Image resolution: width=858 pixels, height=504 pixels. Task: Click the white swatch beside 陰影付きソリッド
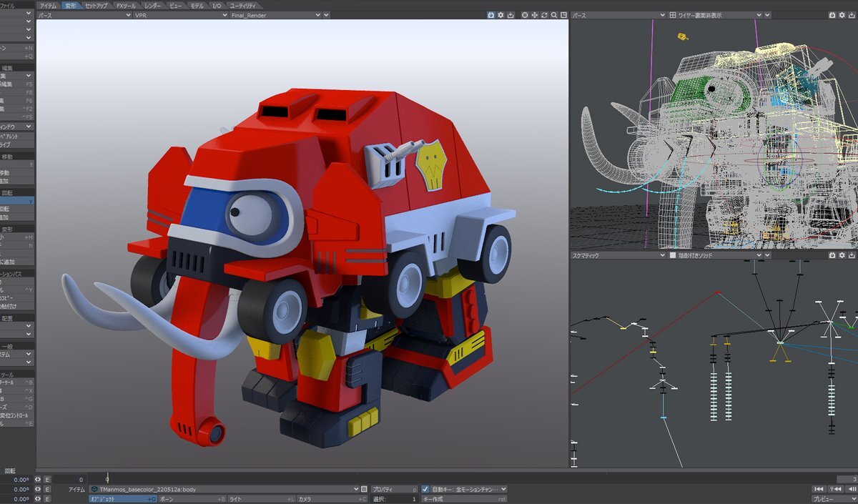672,255
